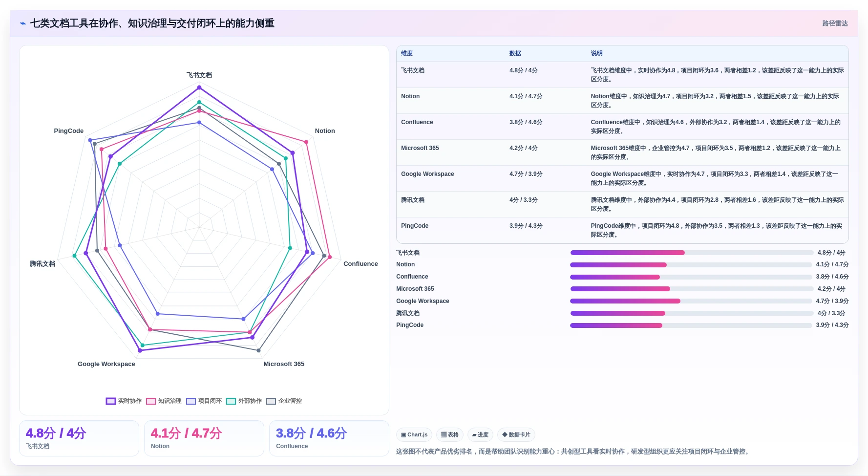868x476 pixels.
Task: Click the Google Workspace progress bar
Action: (691, 301)
